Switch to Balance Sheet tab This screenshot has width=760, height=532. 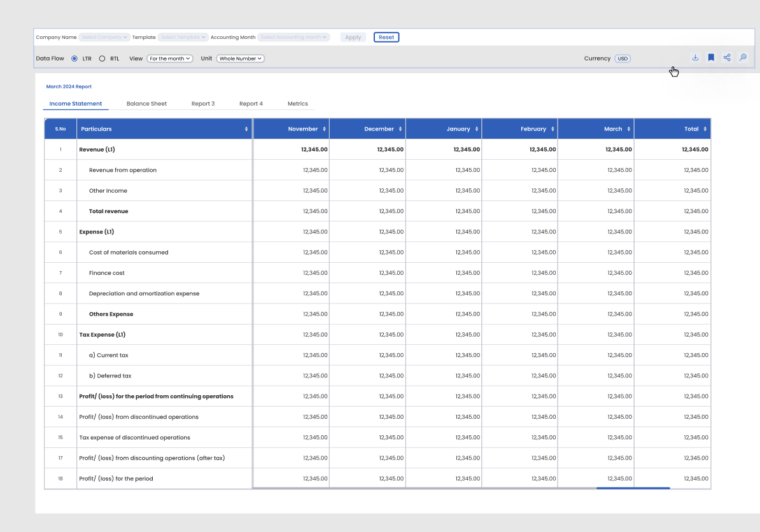click(146, 104)
